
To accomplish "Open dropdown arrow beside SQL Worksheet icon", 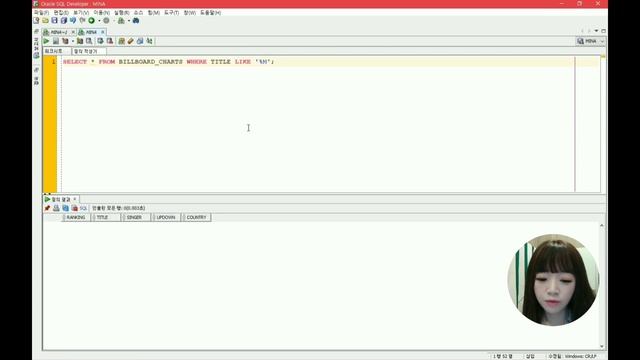I will click(x=129, y=21).
